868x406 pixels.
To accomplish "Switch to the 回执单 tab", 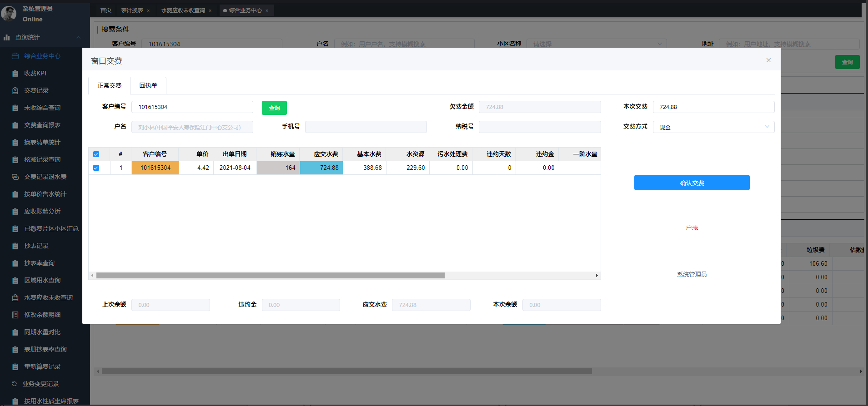I will tap(148, 85).
